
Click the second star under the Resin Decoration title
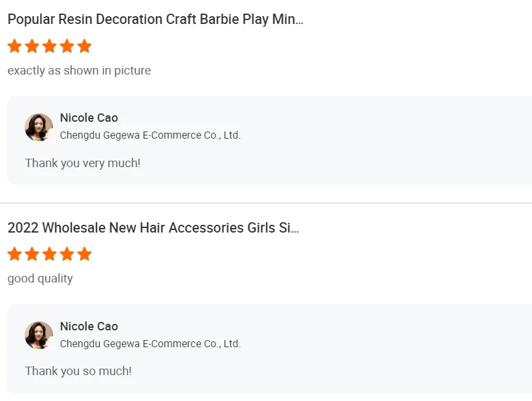click(32, 46)
